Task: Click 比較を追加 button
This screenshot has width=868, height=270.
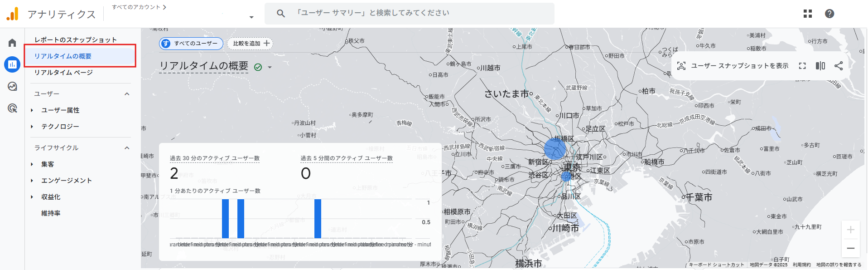Action: (x=251, y=44)
